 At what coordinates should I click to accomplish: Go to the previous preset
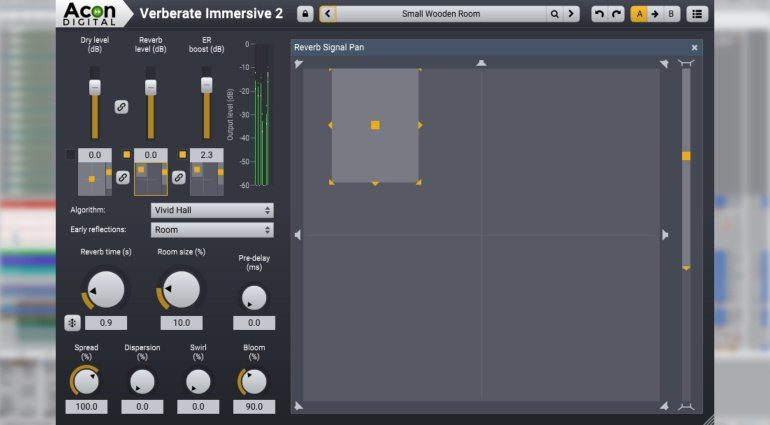pos(328,14)
